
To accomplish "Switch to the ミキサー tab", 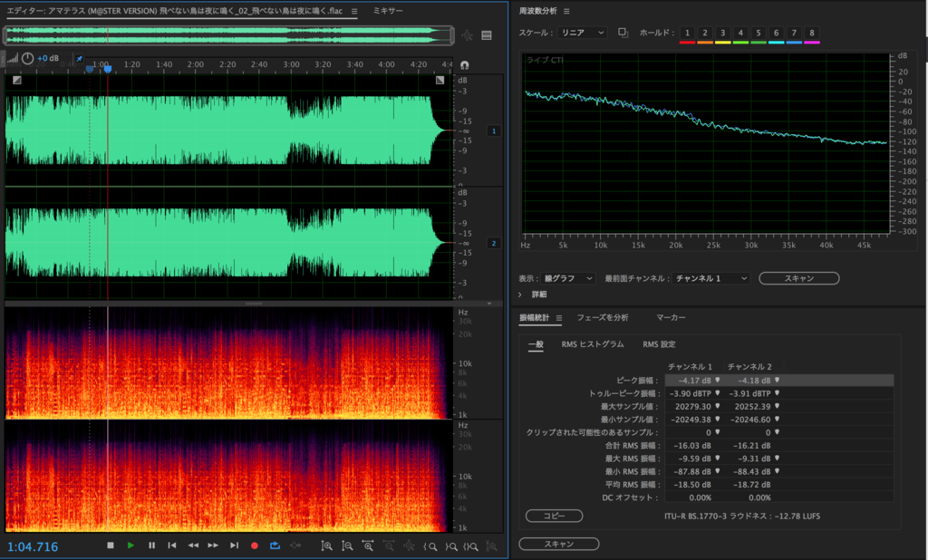I will point(388,11).
